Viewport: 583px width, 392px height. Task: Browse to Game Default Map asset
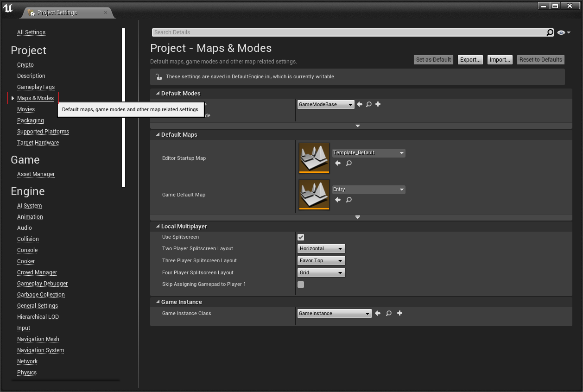pyautogui.click(x=349, y=200)
